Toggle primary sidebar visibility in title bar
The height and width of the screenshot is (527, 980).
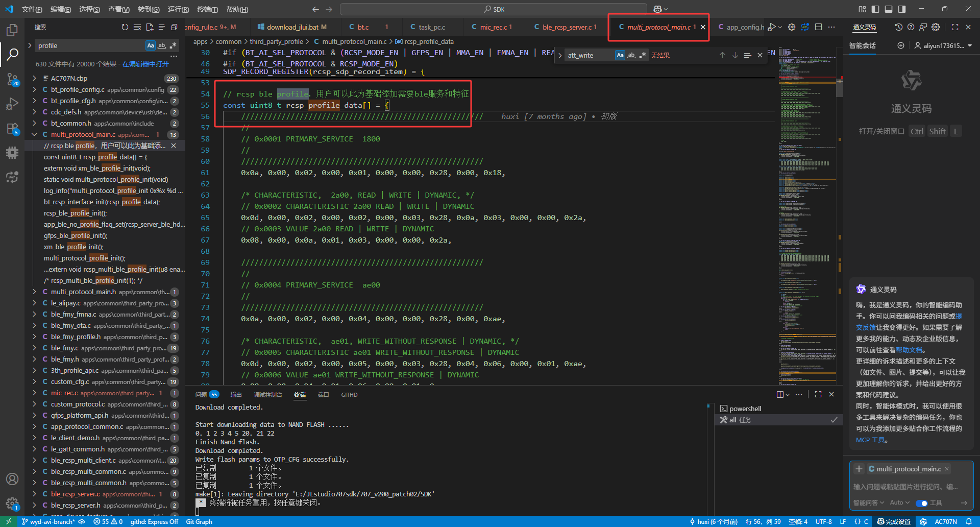[875, 9]
